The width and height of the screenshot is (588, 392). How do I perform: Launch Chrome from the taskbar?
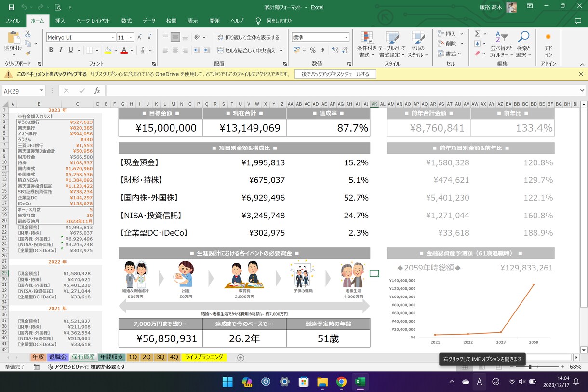coord(341,382)
